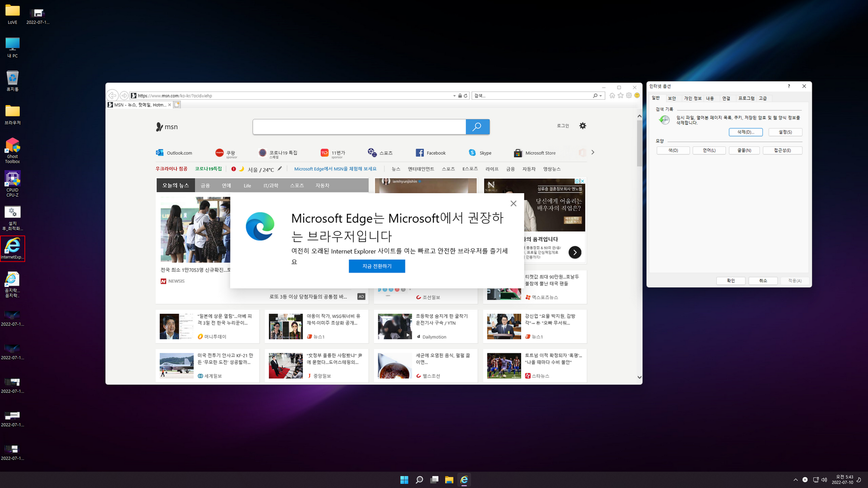Click the smiley feedback icon in IE
Viewport: 868px width, 488px height.
637,95
